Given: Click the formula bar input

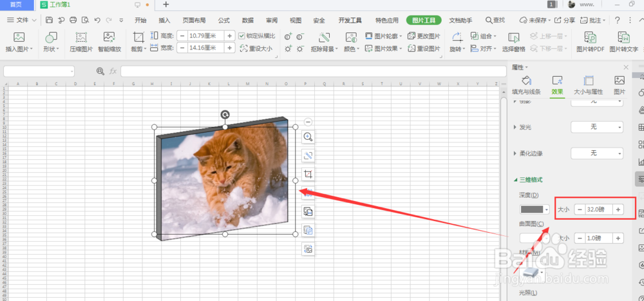Looking at the screenshot, I should tap(314, 71).
